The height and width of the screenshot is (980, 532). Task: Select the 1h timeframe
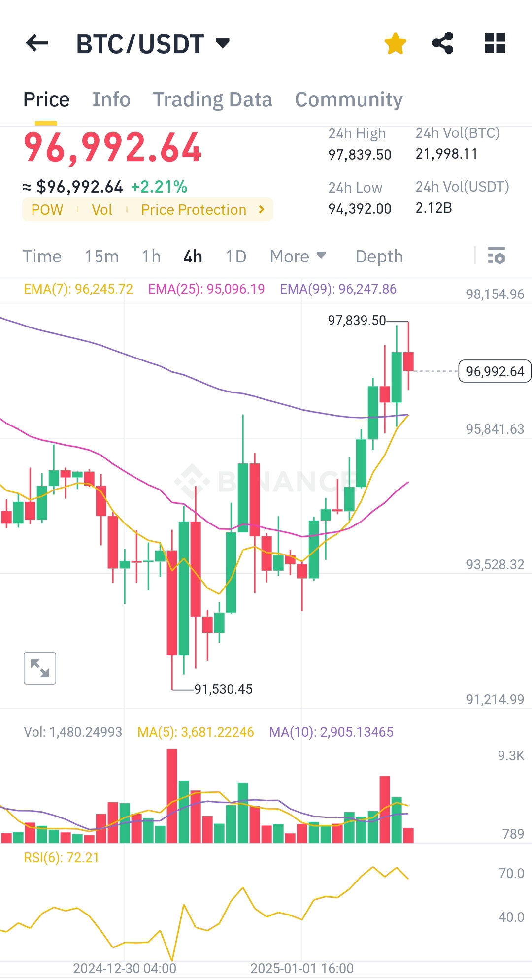(x=152, y=257)
